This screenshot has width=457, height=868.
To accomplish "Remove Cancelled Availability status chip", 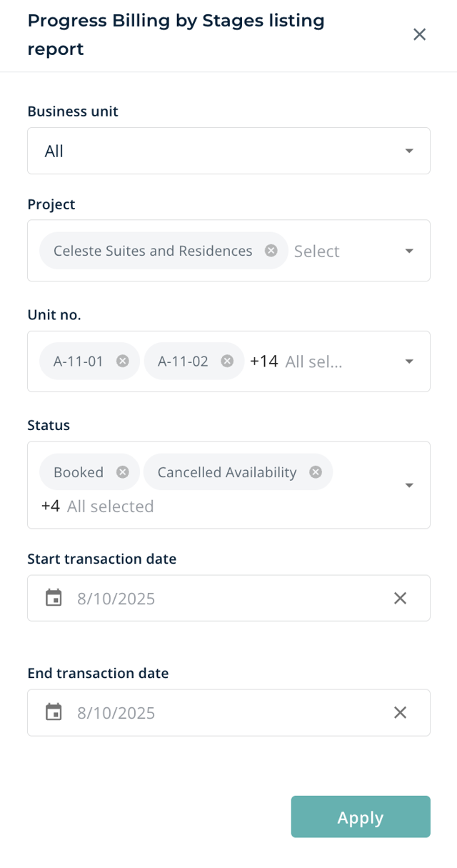I will coord(316,472).
